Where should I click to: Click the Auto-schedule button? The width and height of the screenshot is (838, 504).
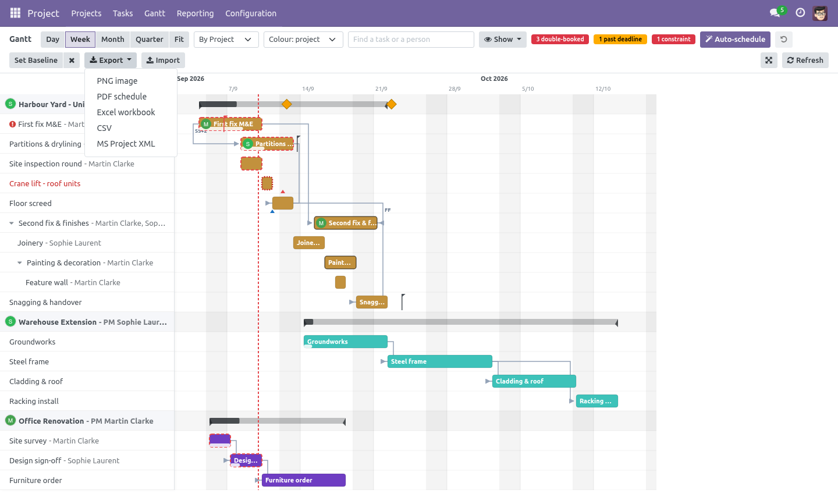tap(735, 40)
